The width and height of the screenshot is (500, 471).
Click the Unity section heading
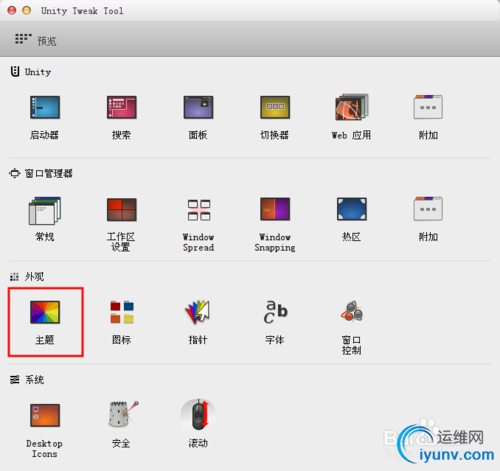click(x=31, y=72)
